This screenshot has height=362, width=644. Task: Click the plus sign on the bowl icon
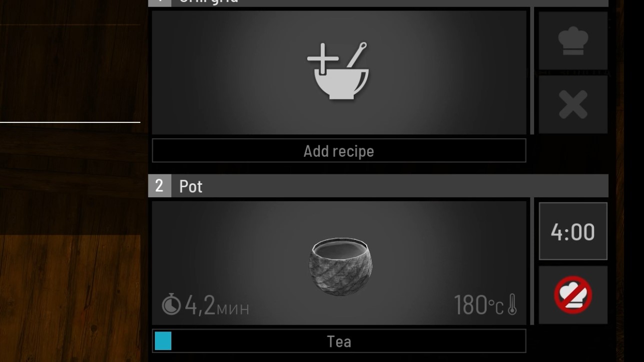point(323,58)
